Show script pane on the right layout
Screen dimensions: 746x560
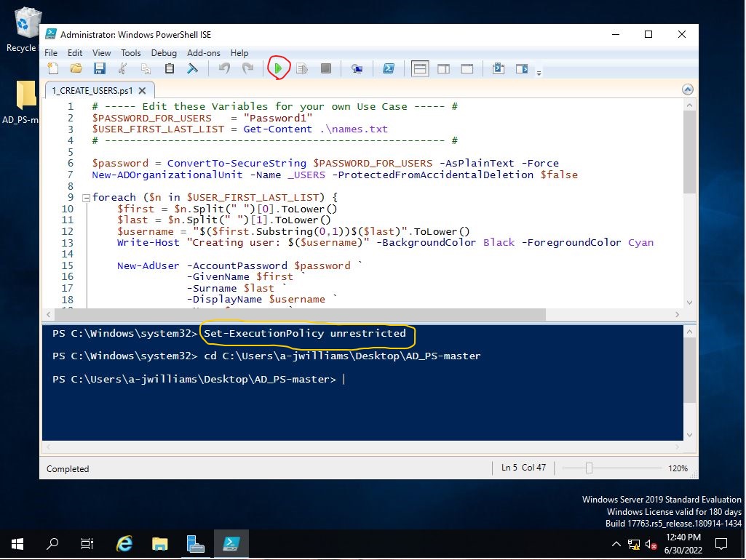tap(443, 69)
